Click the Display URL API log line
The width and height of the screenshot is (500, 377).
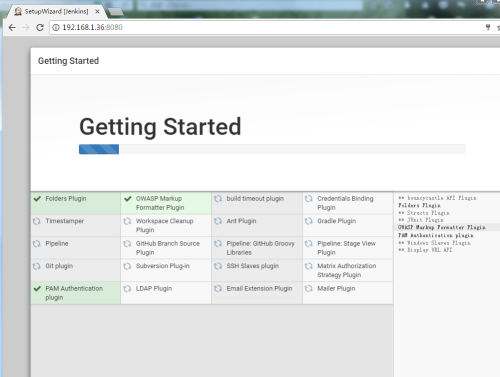(x=425, y=250)
